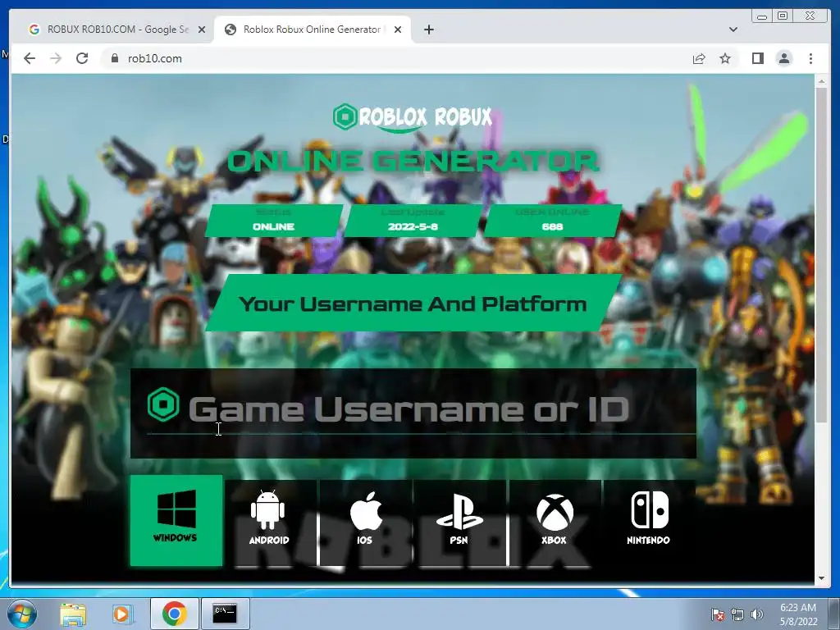Click the Chrome taskbar icon
The width and height of the screenshot is (840, 630).
coord(174,614)
